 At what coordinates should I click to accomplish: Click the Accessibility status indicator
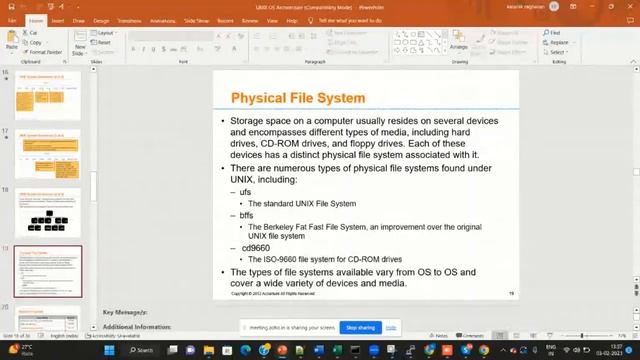pos(113,336)
